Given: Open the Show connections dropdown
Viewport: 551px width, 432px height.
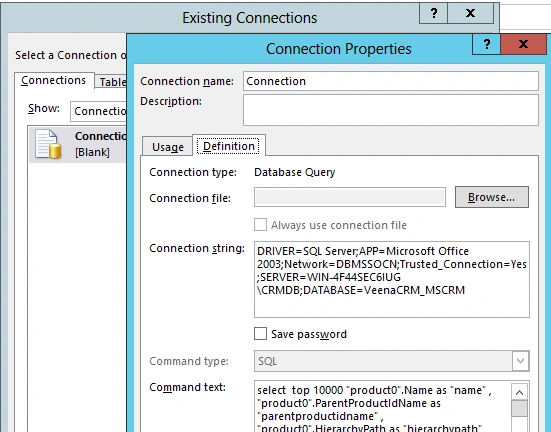Looking at the screenshot, I should point(98,111).
